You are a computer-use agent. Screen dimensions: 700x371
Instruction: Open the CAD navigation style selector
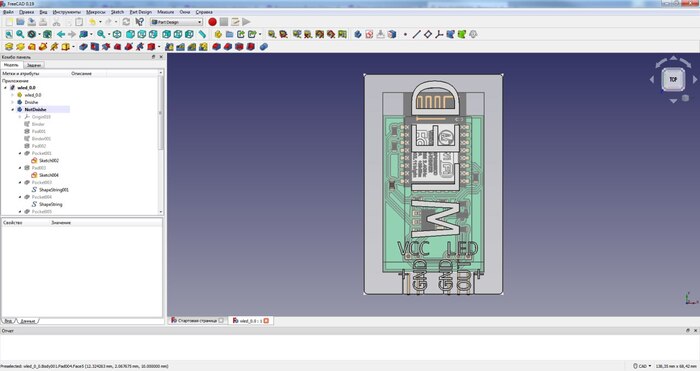[x=642, y=366]
